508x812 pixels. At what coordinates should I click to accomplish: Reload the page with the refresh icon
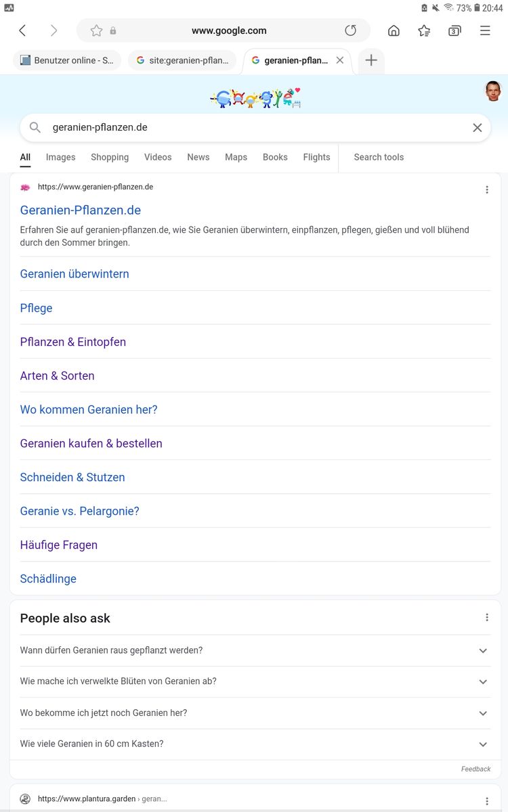pyautogui.click(x=350, y=30)
